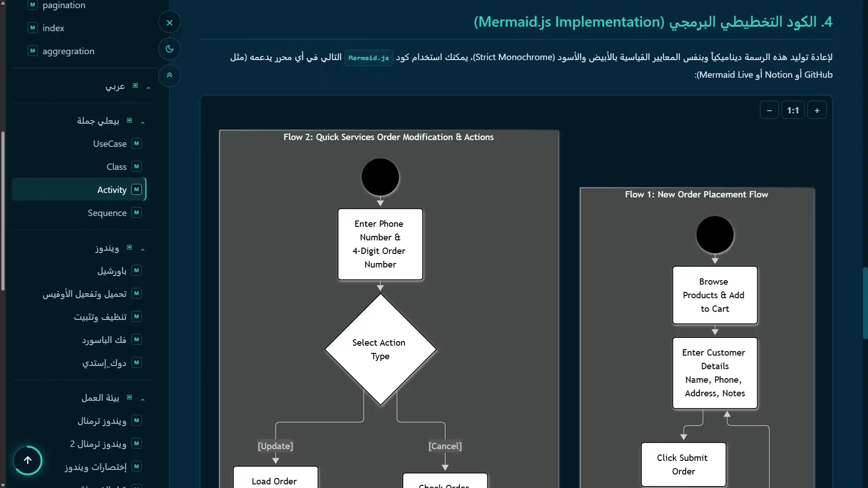Click the Browse Products & Add to Cart node
This screenshot has width=868, height=488.
pyautogui.click(x=715, y=295)
